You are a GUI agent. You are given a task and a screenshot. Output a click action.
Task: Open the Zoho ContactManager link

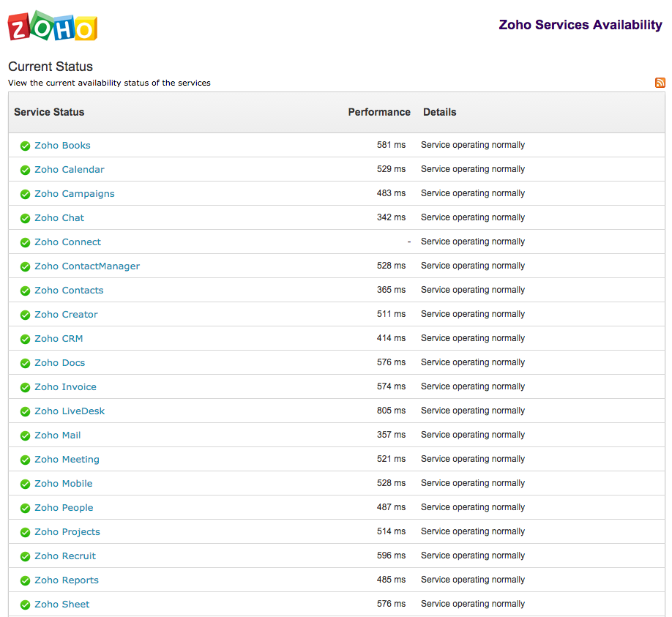coord(87,266)
